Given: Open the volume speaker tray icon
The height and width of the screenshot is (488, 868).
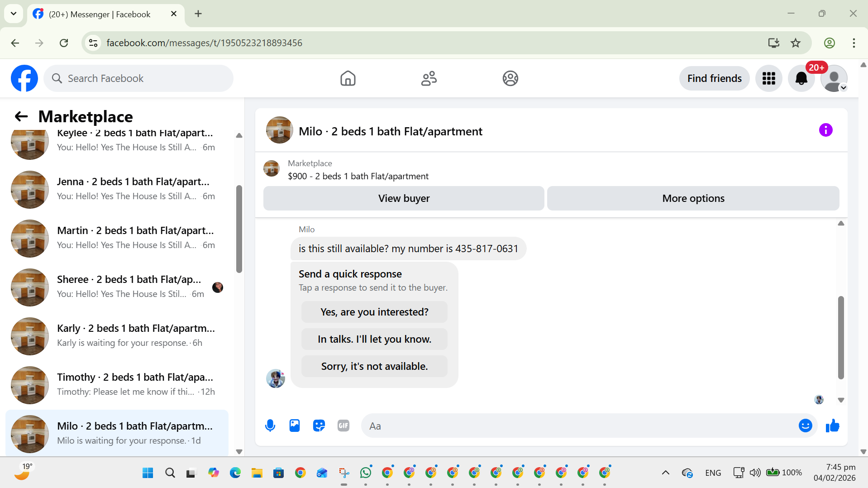Looking at the screenshot, I should [754, 473].
